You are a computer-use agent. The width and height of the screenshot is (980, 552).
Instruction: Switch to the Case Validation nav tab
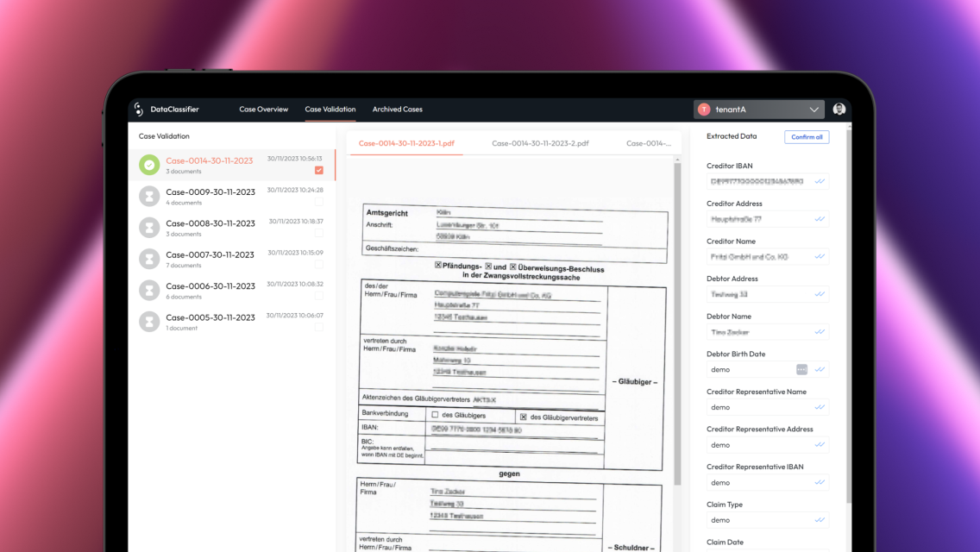330,109
